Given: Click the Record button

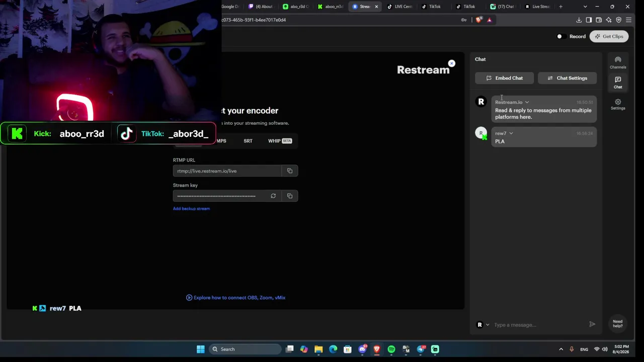Looking at the screenshot, I should tap(572, 36).
